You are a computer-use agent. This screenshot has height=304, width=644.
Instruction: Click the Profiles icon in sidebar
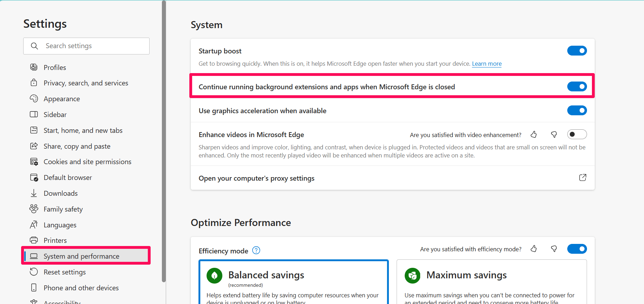[x=34, y=67]
